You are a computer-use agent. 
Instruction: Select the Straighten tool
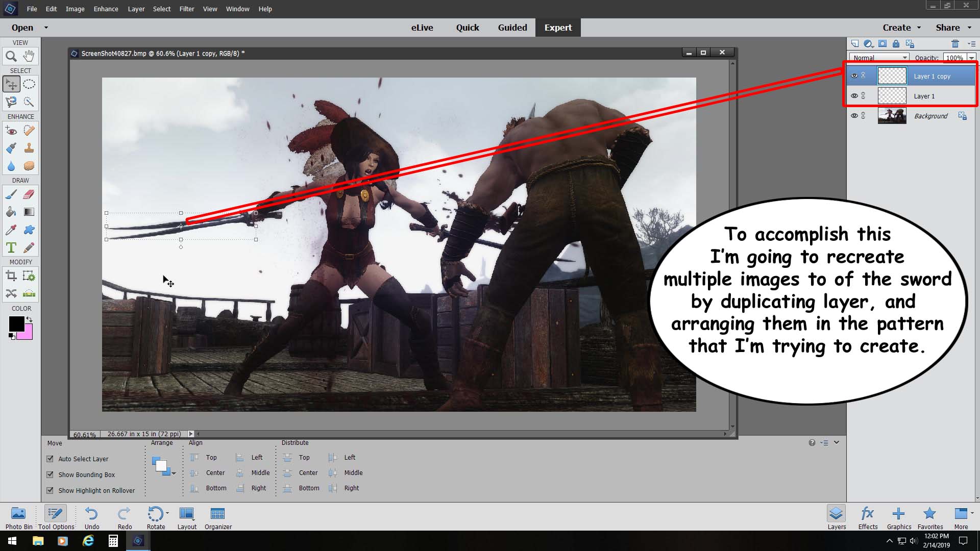[29, 294]
